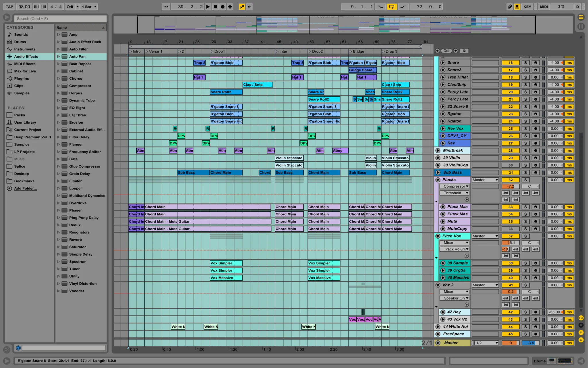Click the Snare track play icon
Image resolution: width=588 pixels, height=368 pixels.
click(443, 63)
